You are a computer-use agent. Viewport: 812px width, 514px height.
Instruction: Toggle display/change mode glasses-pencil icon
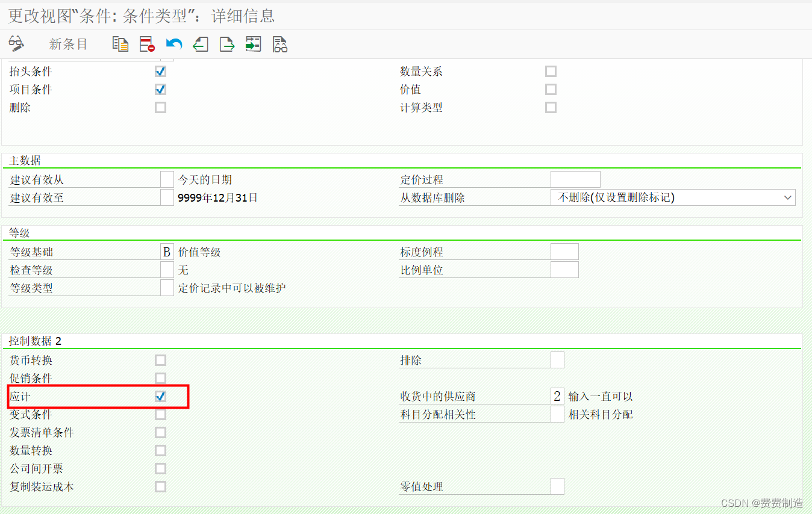pos(17,44)
